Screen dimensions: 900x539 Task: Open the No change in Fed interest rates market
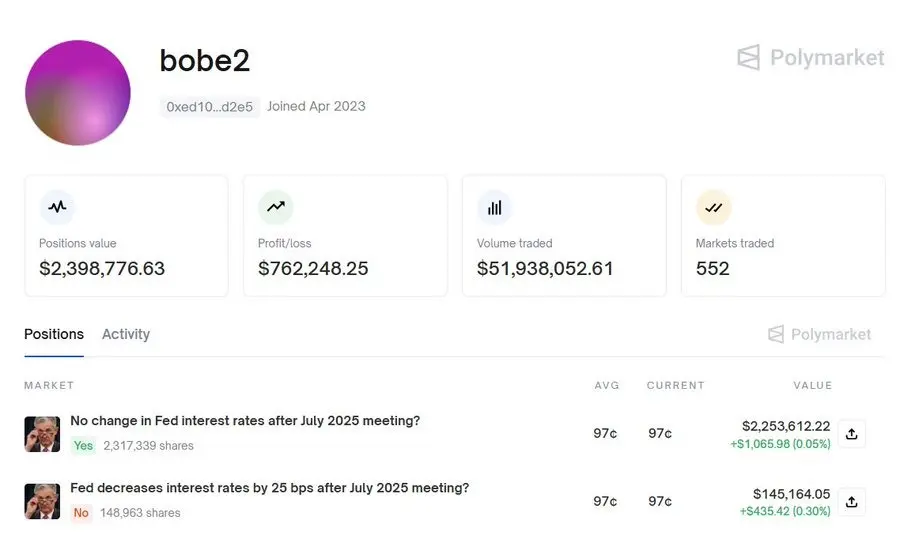(245, 421)
